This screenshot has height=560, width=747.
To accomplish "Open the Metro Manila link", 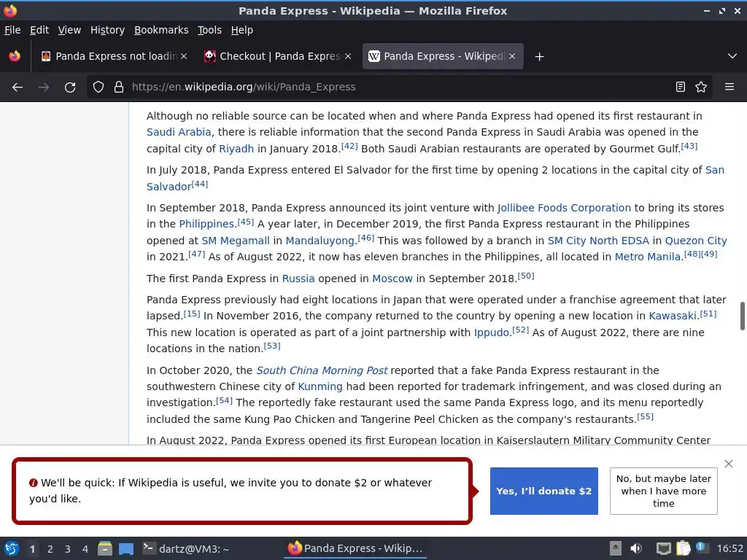I will [648, 257].
